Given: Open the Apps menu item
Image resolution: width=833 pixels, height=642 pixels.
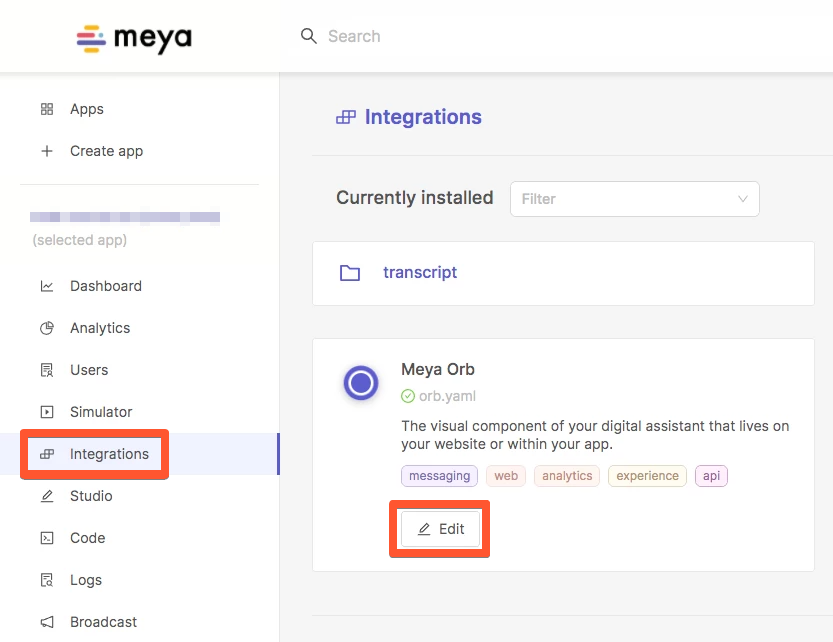Looking at the screenshot, I should (x=87, y=109).
